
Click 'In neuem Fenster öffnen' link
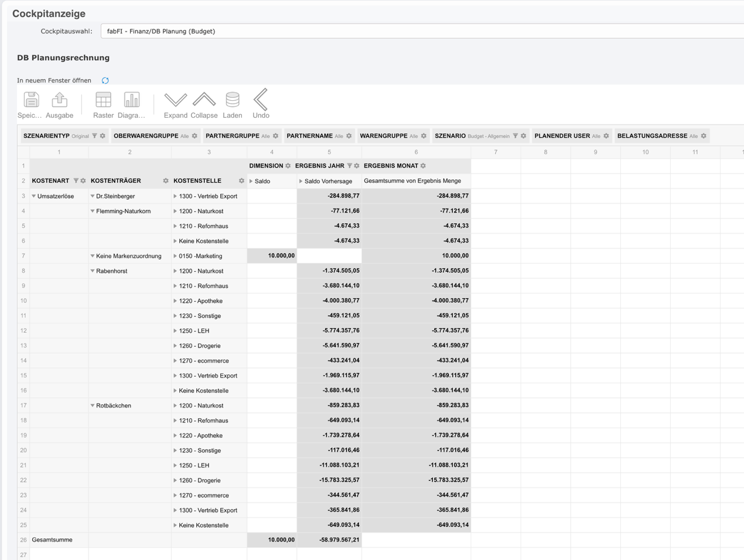click(54, 81)
